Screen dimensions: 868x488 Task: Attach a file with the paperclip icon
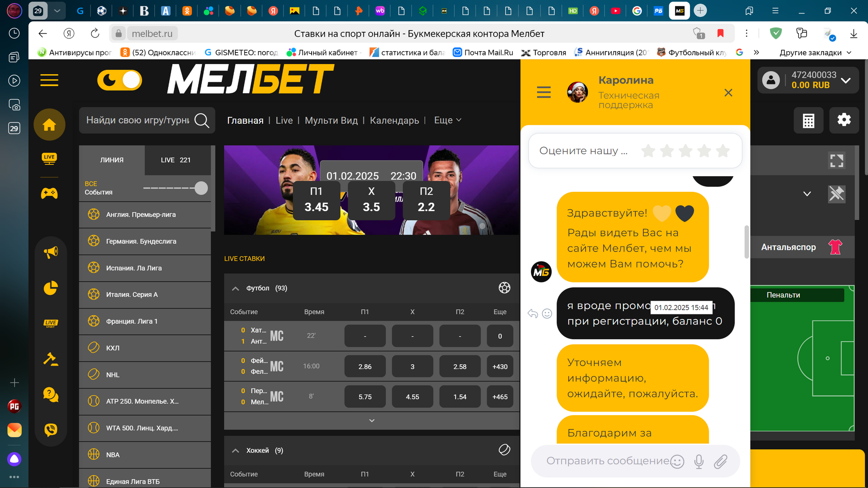(720, 461)
